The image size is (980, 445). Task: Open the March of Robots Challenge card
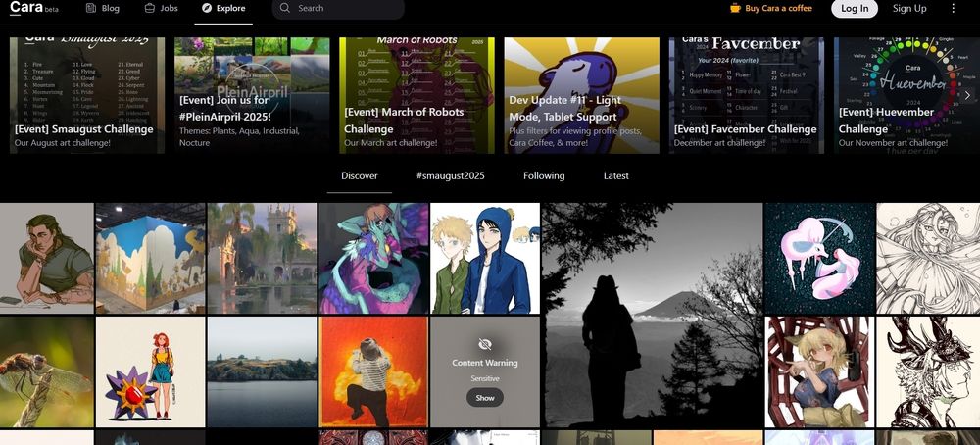[416, 96]
